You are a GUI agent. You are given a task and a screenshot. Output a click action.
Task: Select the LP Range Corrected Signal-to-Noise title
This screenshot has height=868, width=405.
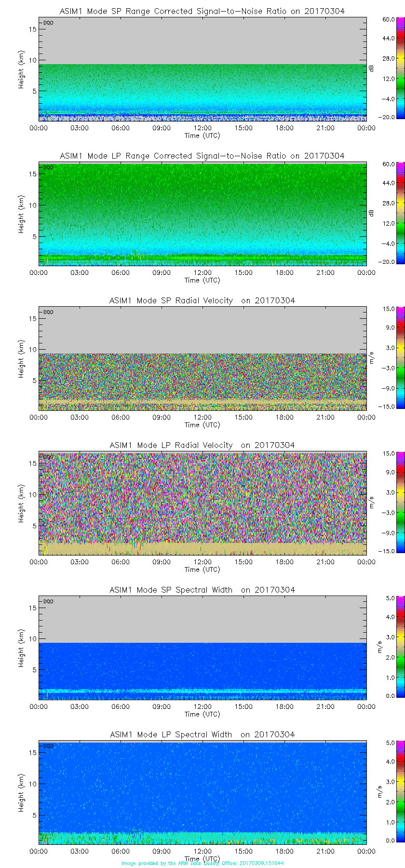(202, 156)
